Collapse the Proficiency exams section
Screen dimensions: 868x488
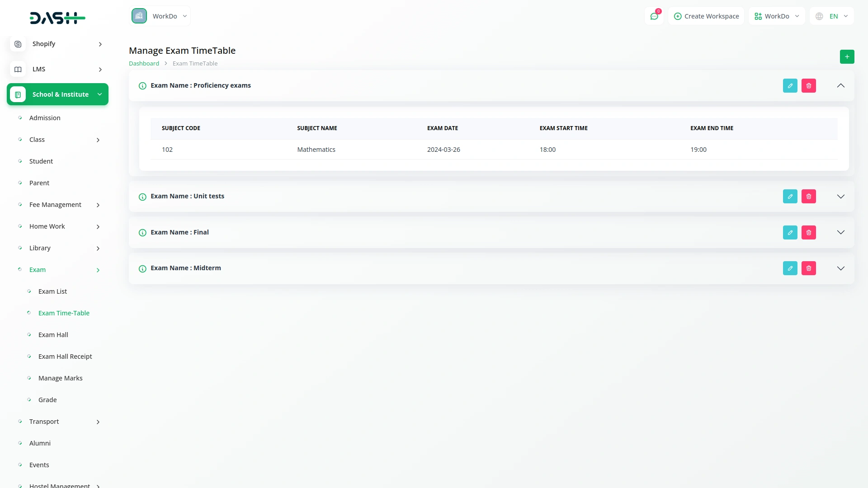(840, 86)
